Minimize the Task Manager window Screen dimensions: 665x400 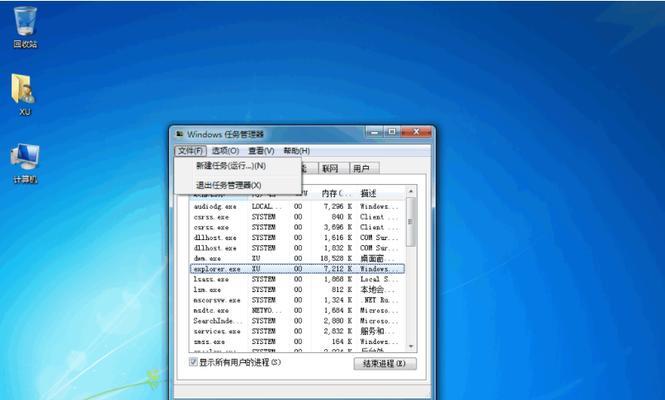tap(375, 132)
